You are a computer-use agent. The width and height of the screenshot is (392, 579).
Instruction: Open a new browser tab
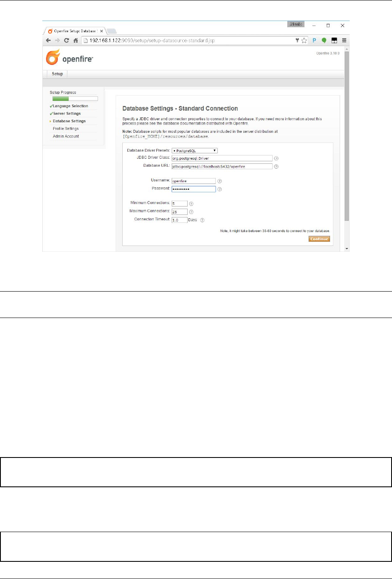(x=111, y=31)
